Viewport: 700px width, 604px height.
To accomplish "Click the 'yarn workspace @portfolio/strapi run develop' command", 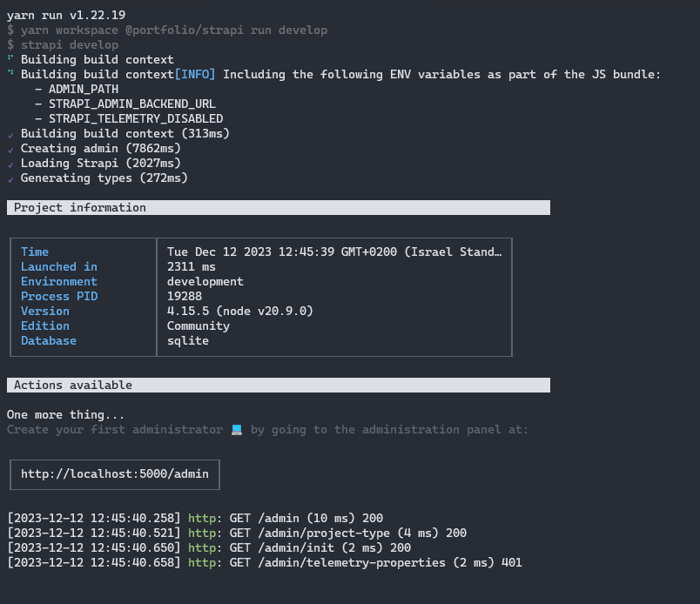I will click(174, 30).
